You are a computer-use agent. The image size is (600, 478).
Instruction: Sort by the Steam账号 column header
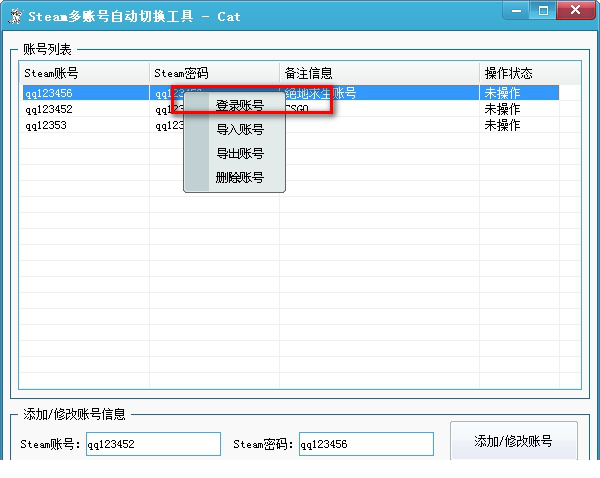pyautogui.click(x=84, y=73)
